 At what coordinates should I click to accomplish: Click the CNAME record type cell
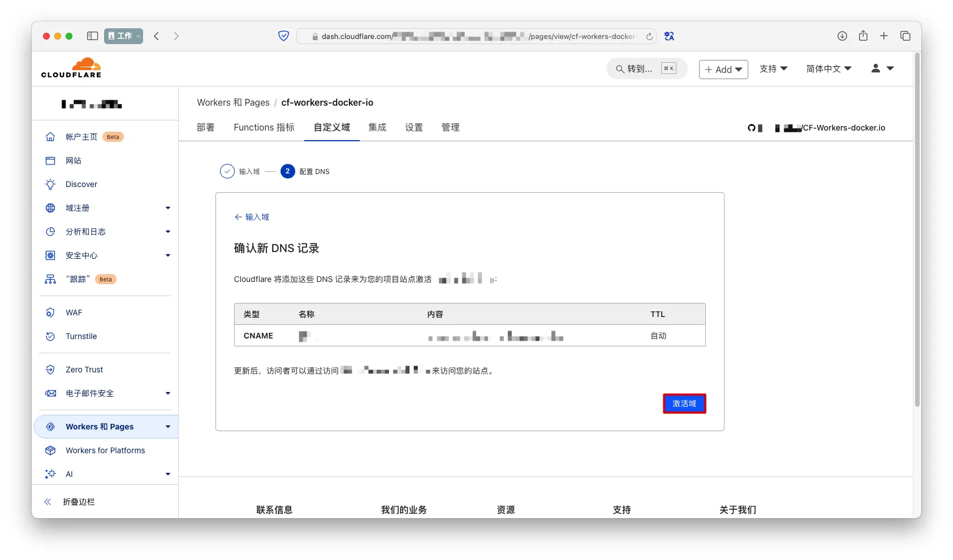pos(258,336)
